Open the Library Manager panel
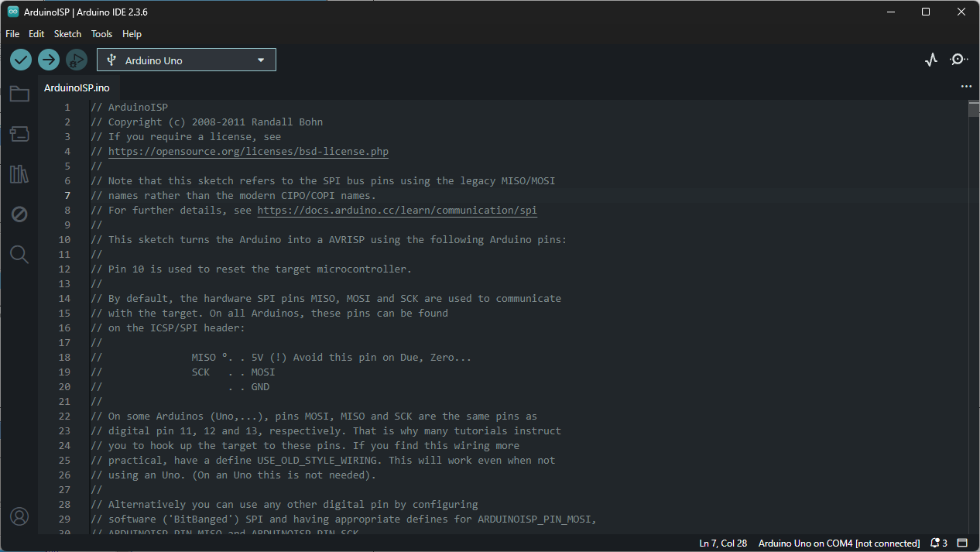This screenshot has height=552, width=980. tap(19, 173)
